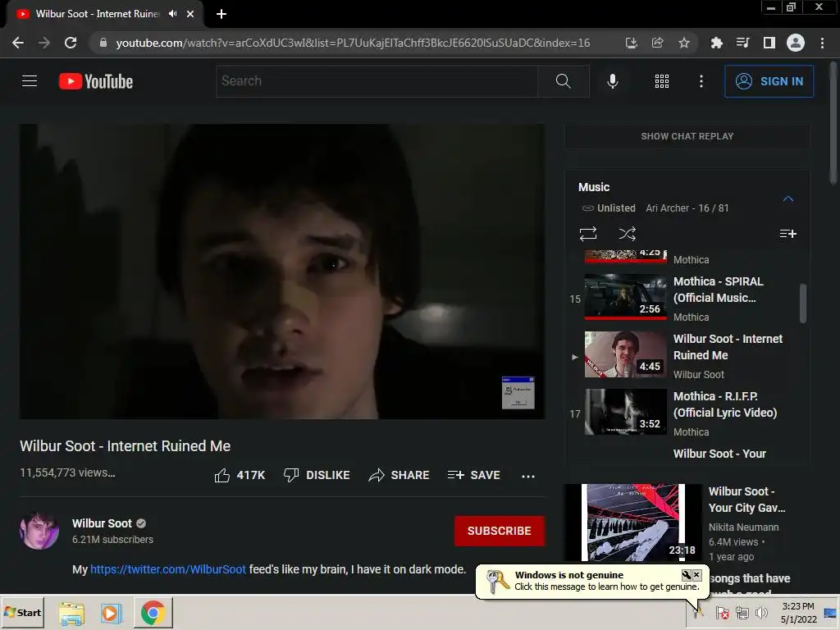Open Windows Media Player from taskbar
Viewport: 840px width, 630px height.
[112, 613]
